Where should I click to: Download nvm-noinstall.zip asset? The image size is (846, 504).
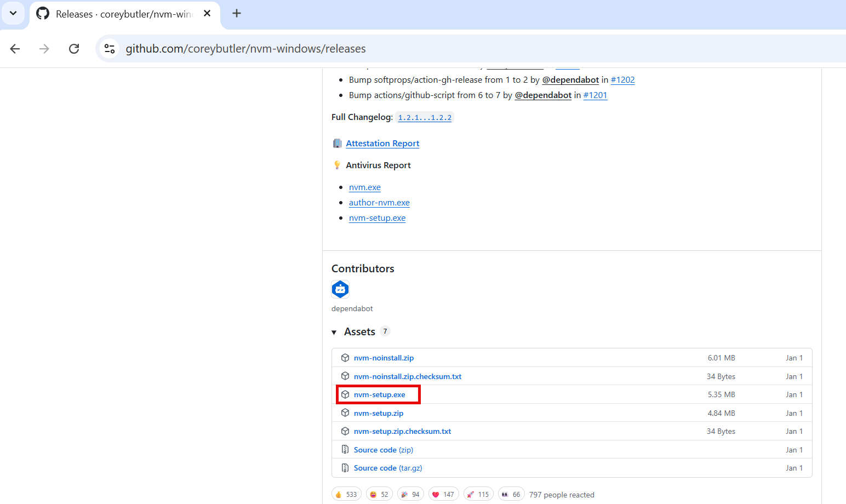[x=384, y=358]
